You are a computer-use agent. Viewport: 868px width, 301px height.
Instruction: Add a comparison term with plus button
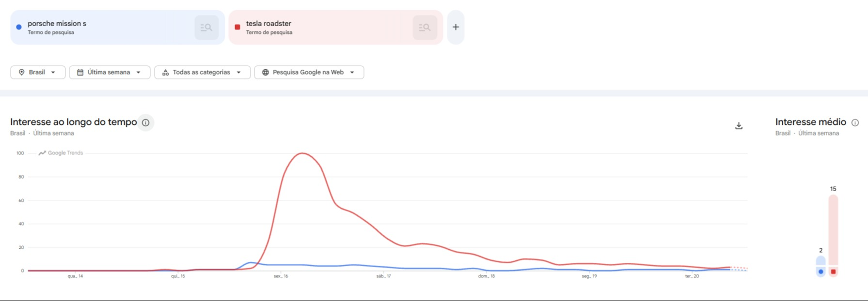456,28
